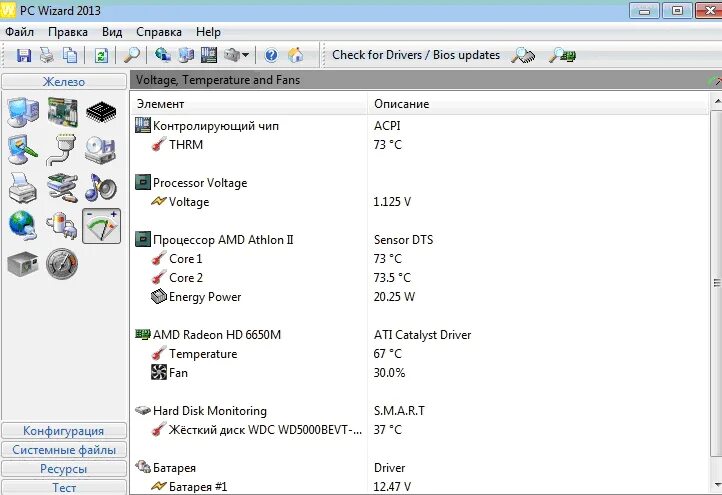Select the Fan 30.0% row

click(x=420, y=373)
